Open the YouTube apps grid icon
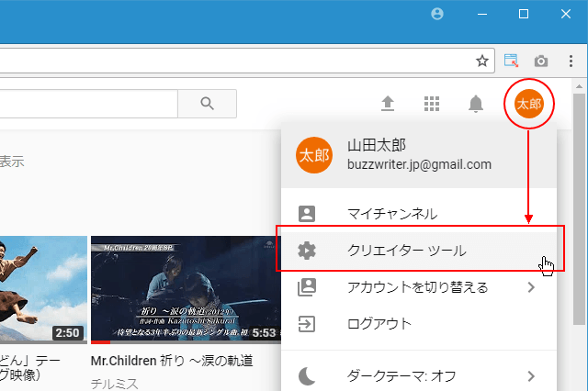Screen dimensions: 588x391 coord(432,104)
